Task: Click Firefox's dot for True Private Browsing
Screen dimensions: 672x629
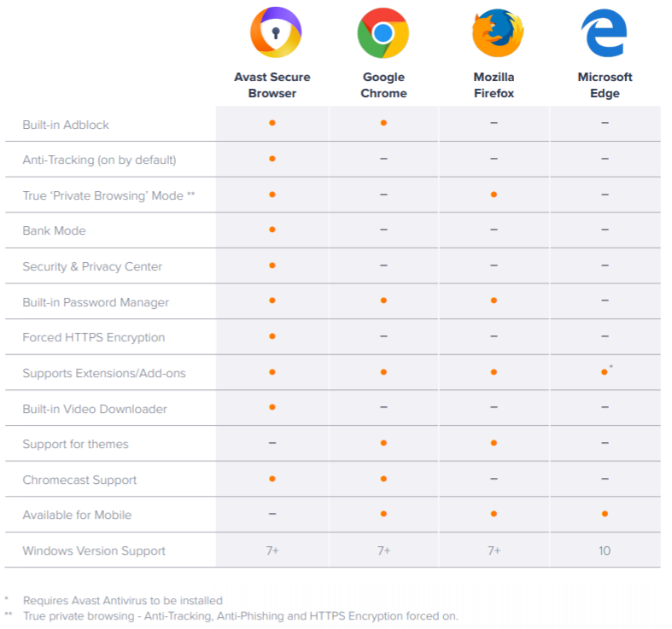Action: point(494,195)
